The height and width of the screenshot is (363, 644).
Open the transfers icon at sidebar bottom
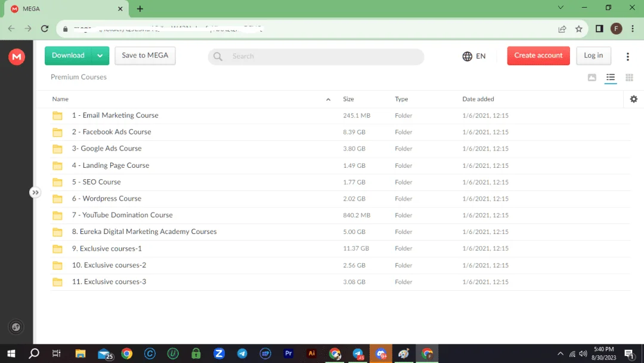tap(16, 327)
